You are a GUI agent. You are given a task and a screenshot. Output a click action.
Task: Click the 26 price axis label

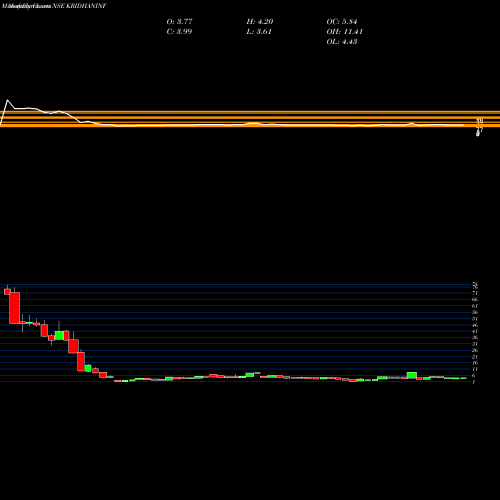475,350
